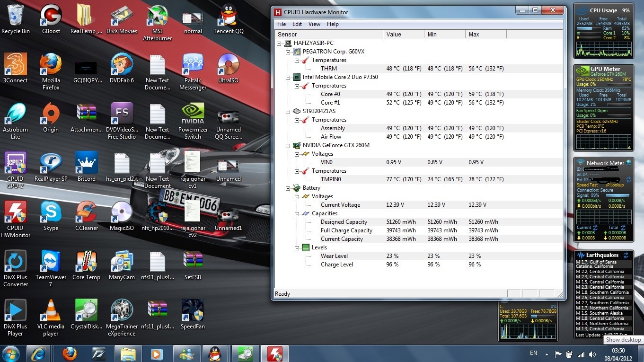Select the Core #0 temperature row
Image resolution: width=644 pixels, height=362 pixels.
(x=330, y=94)
